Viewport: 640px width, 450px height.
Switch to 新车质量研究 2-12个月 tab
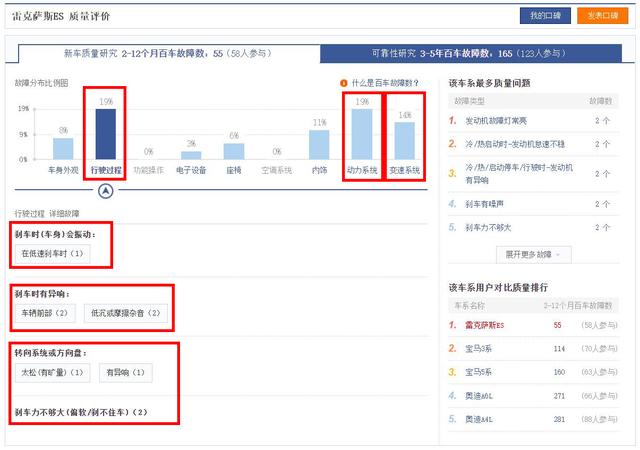coord(169,53)
